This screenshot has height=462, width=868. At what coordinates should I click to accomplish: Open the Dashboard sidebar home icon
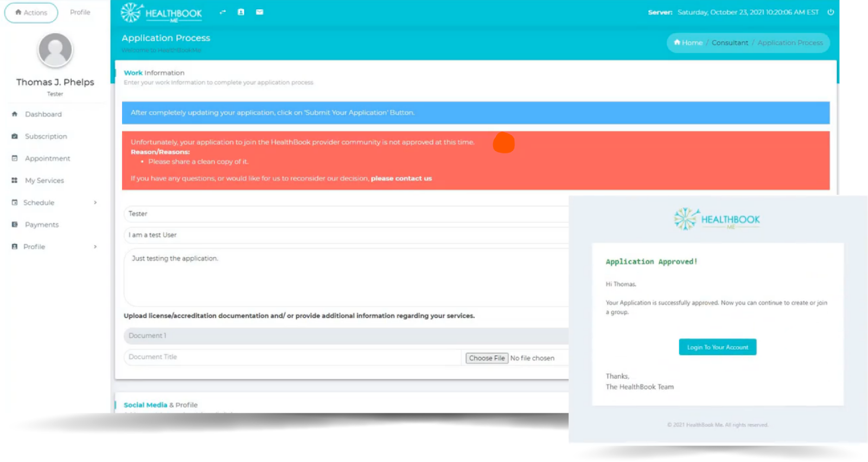point(15,114)
